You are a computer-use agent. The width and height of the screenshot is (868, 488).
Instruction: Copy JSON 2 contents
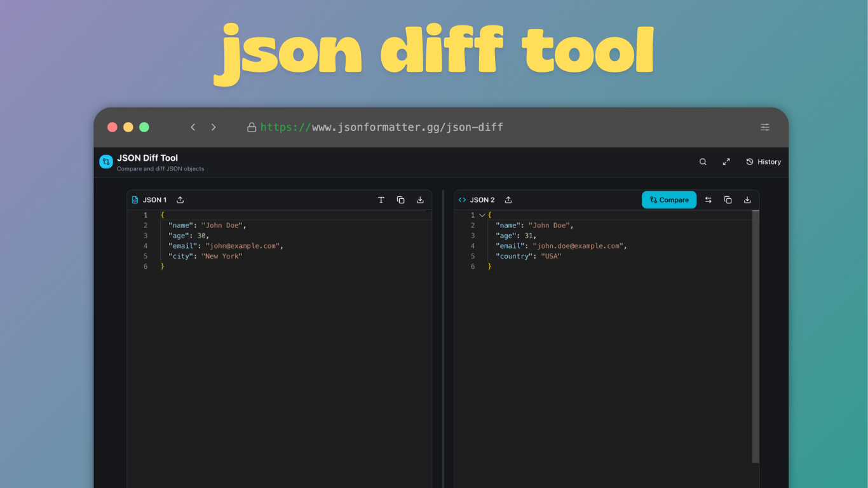[728, 200]
